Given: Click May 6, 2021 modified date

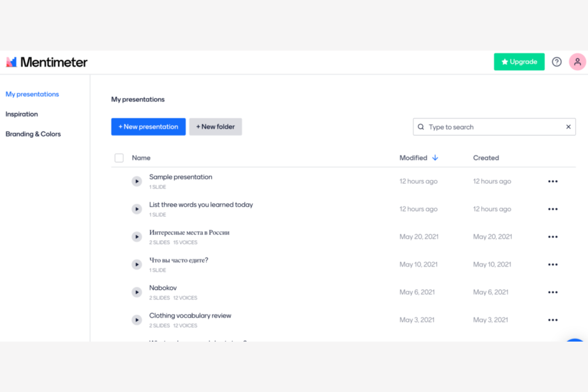Looking at the screenshot, I should coord(417,292).
